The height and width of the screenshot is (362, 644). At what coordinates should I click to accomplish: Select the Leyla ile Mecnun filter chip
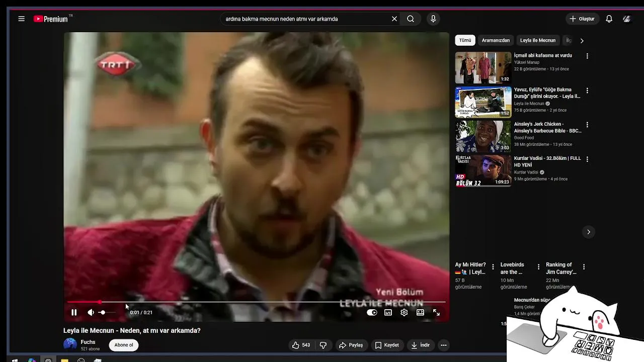pyautogui.click(x=538, y=40)
